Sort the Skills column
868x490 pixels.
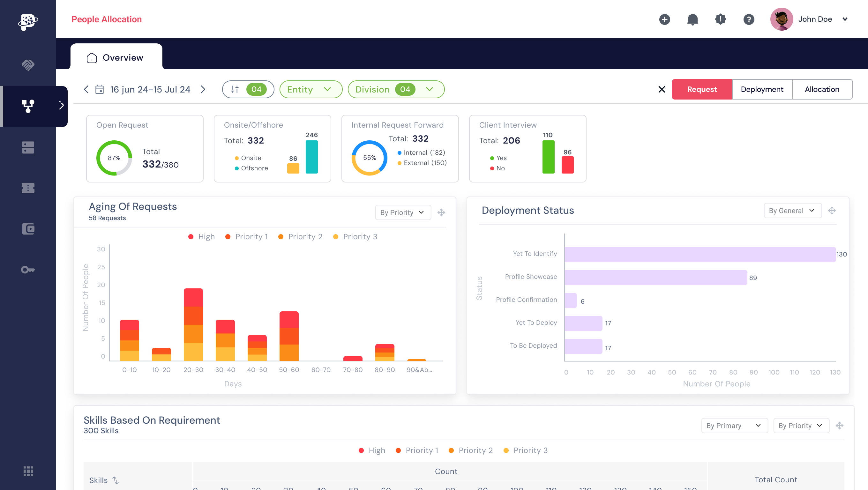pos(116,480)
